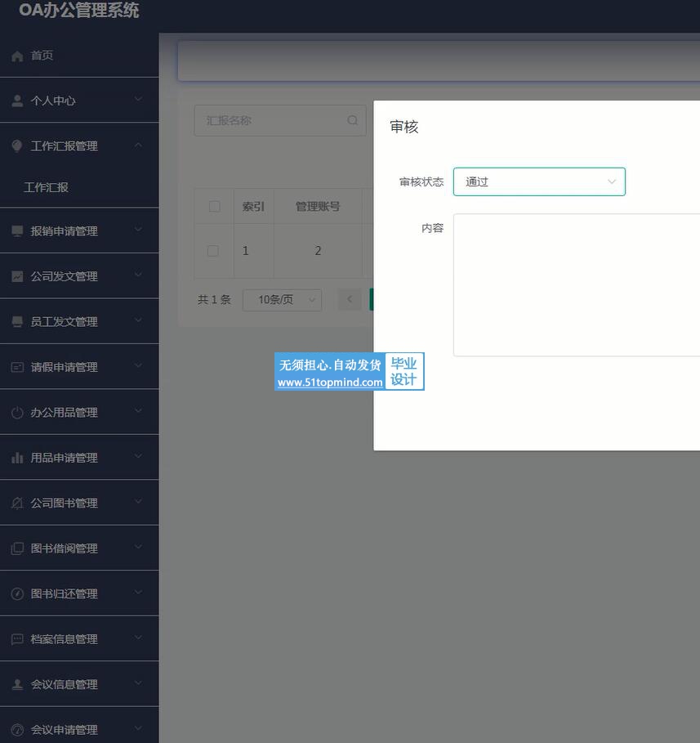700x743 pixels.
Task: Click the search icon in 汇报名称 field
Action: point(352,120)
